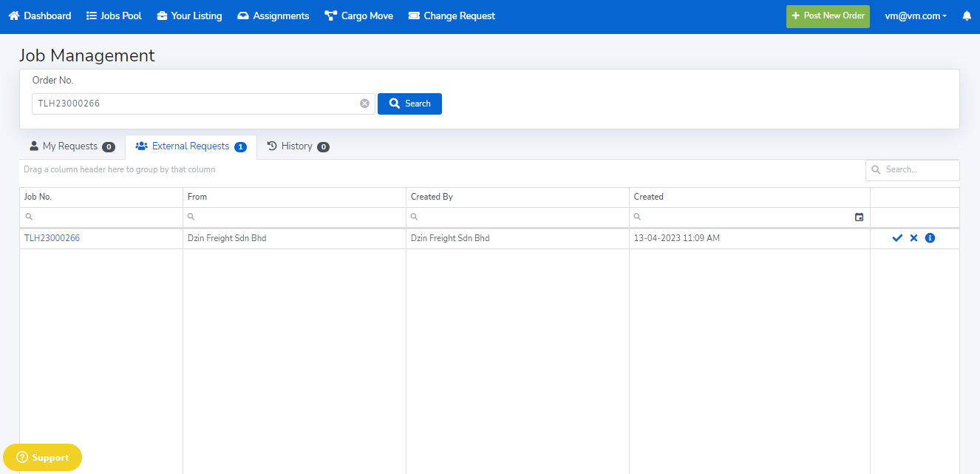Go to Dashboard home
Viewport: 980px width, 474px height.
[x=40, y=16]
